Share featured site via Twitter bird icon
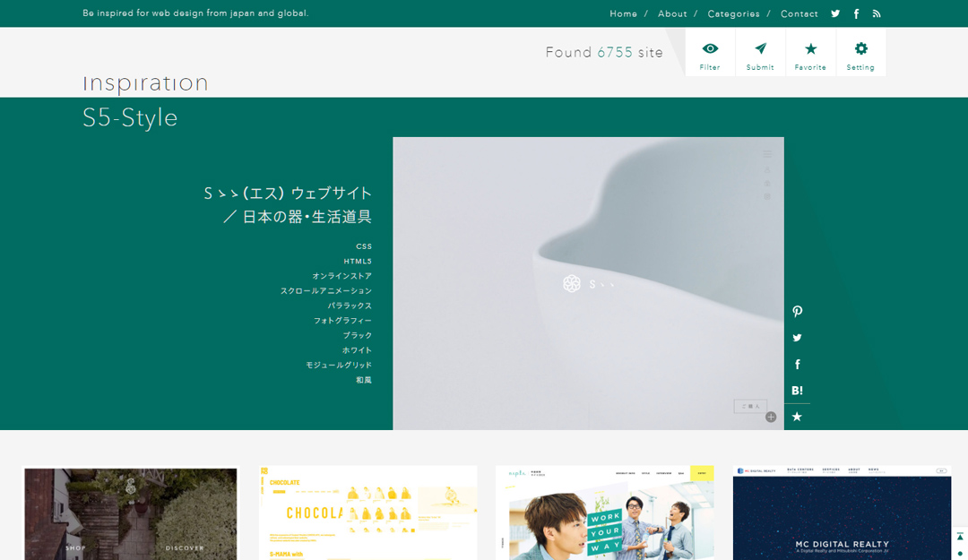Screen dimensions: 968x560 click(797, 338)
